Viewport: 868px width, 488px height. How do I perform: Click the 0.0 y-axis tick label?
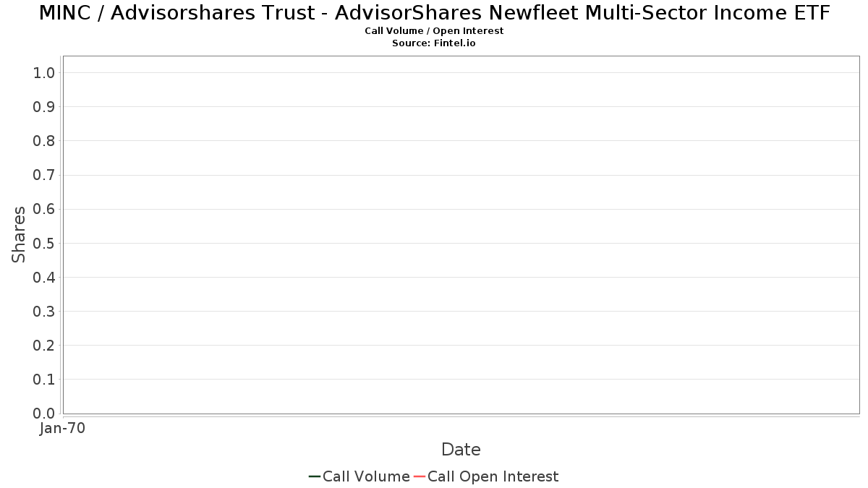(x=44, y=414)
